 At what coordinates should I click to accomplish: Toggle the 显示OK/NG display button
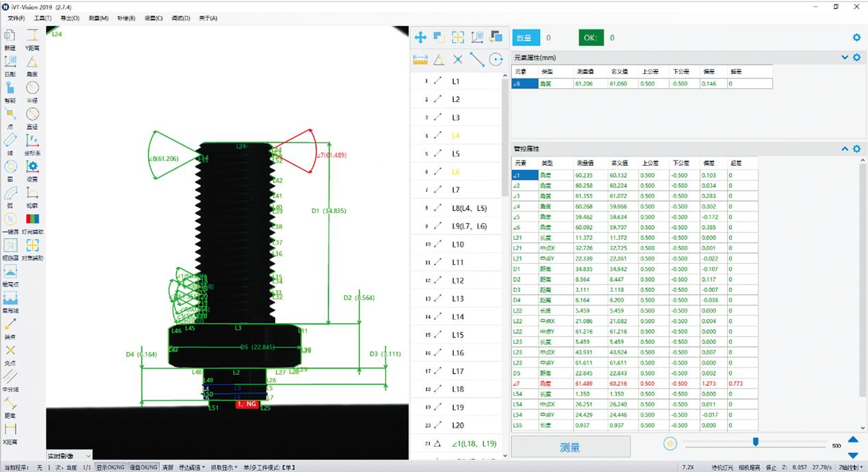point(110,467)
